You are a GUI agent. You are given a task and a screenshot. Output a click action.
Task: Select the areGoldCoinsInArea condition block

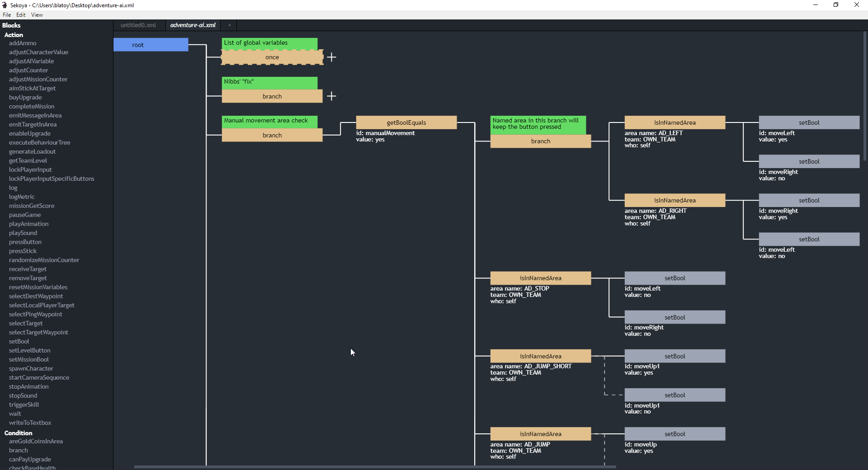pos(36,442)
